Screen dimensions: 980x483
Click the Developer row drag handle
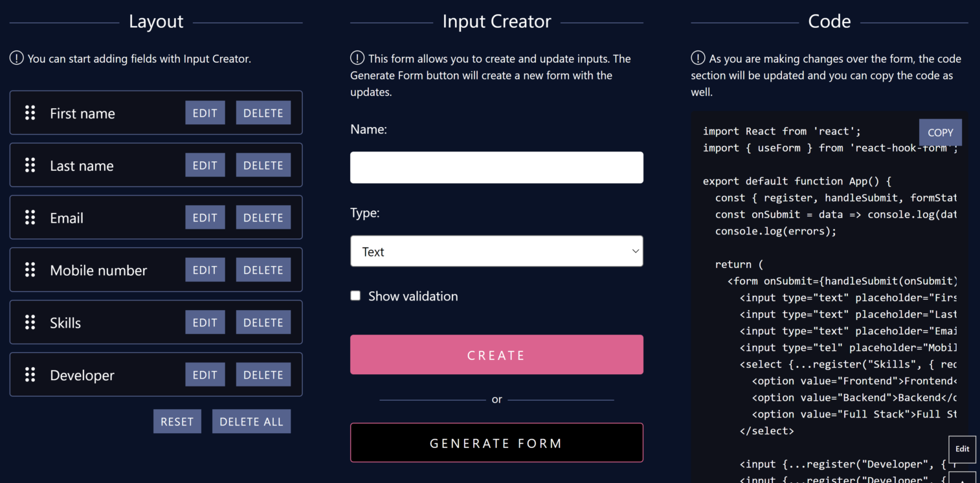point(30,375)
